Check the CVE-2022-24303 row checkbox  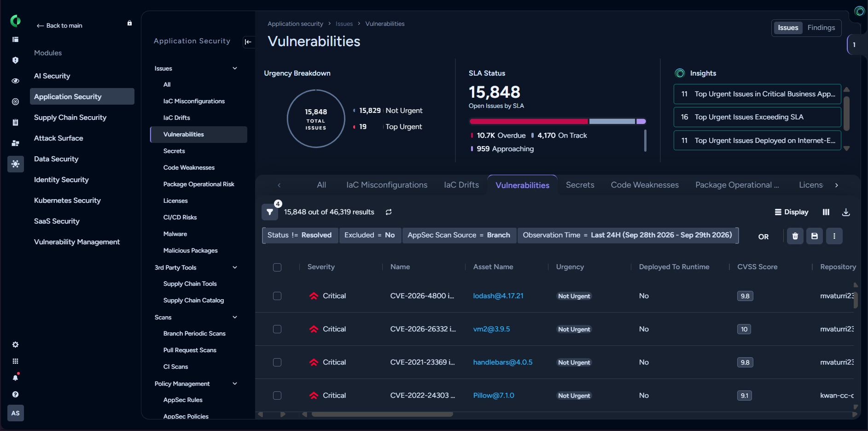[x=277, y=396]
